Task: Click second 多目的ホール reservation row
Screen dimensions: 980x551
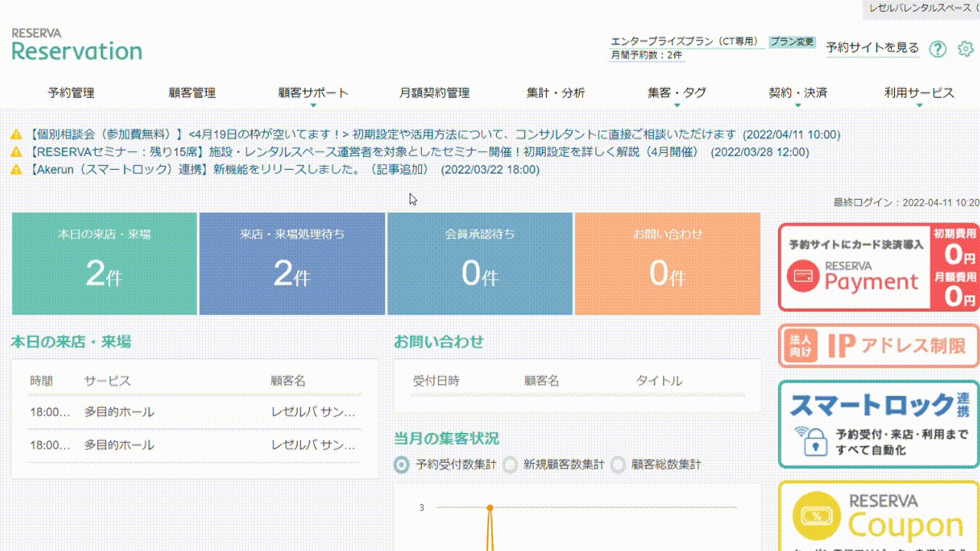Action: click(x=194, y=445)
